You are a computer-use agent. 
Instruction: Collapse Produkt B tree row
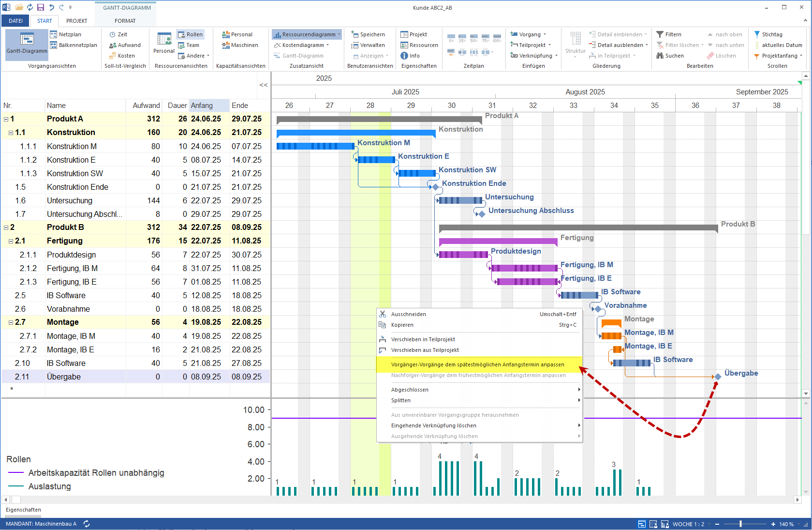pyautogui.click(x=6, y=227)
